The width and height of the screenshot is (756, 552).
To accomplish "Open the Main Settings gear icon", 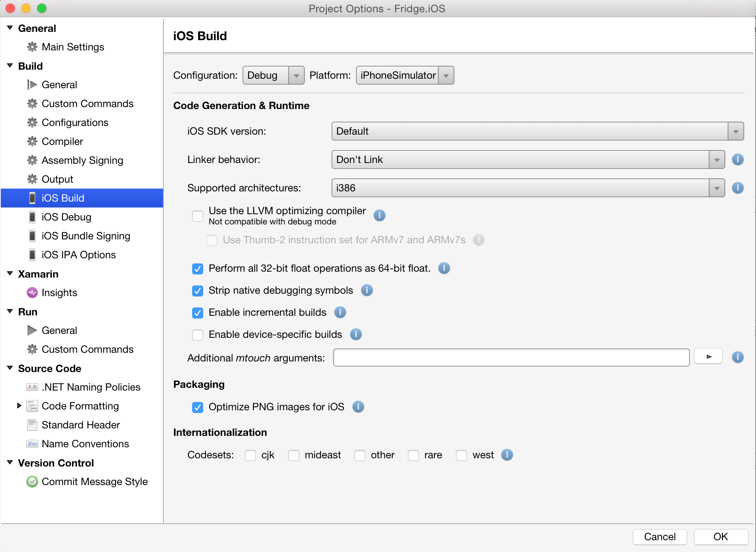I will tap(32, 47).
